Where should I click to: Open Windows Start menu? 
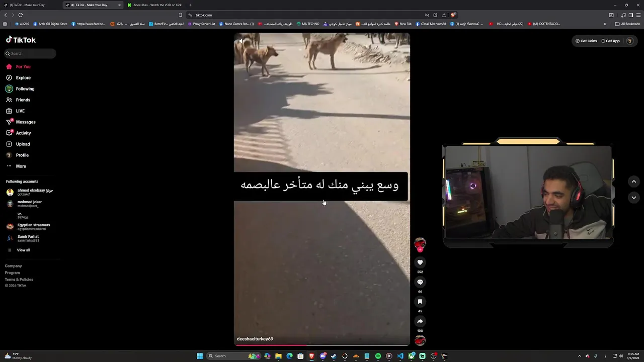point(200,356)
